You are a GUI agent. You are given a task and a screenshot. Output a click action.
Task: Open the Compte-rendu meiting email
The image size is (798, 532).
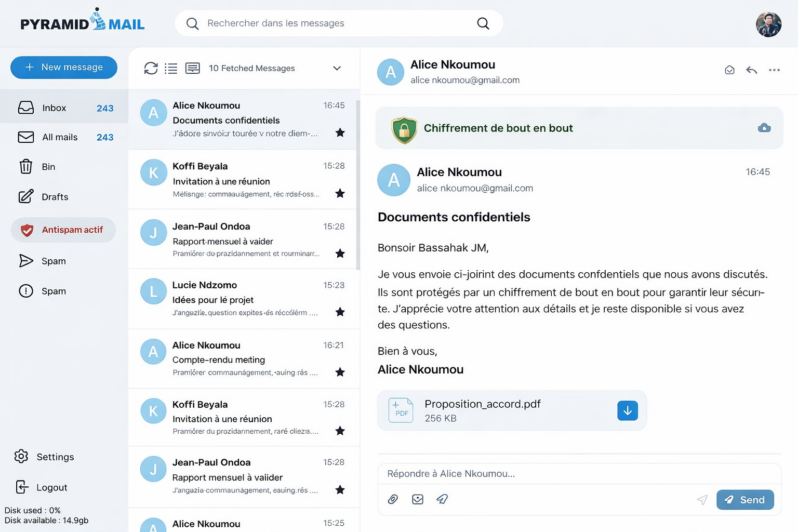[x=243, y=358]
